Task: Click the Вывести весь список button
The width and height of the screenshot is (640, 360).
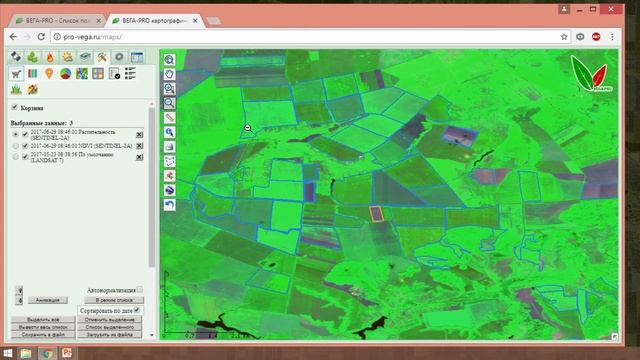Action: pyautogui.click(x=43, y=327)
